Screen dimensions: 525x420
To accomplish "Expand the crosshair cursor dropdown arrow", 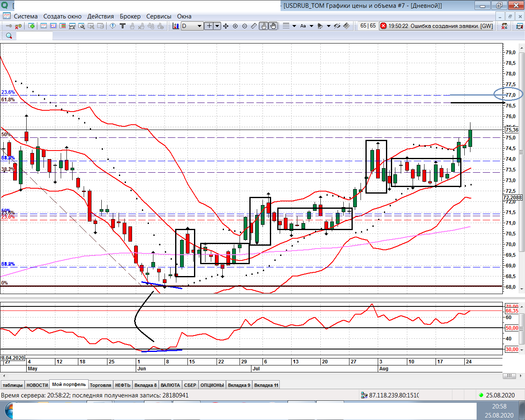I will (217, 26).
